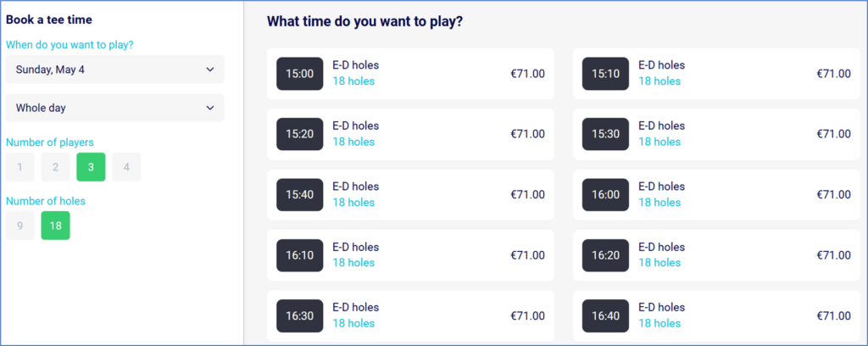The height and width of the screenshot is (346, 868).
Task: Select 3 players option
Action: point(91,167)
